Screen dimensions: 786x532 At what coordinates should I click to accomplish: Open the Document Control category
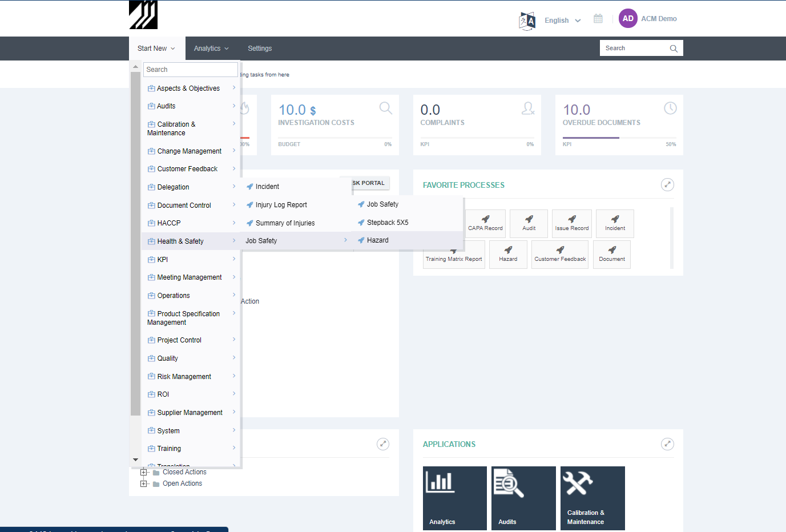point(191,205)
